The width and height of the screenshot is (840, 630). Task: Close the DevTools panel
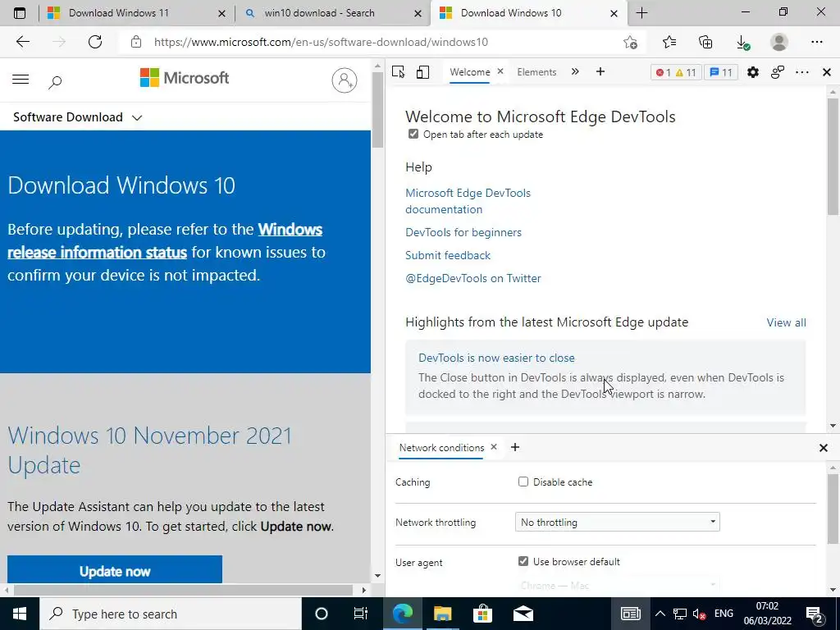(827, 72)
